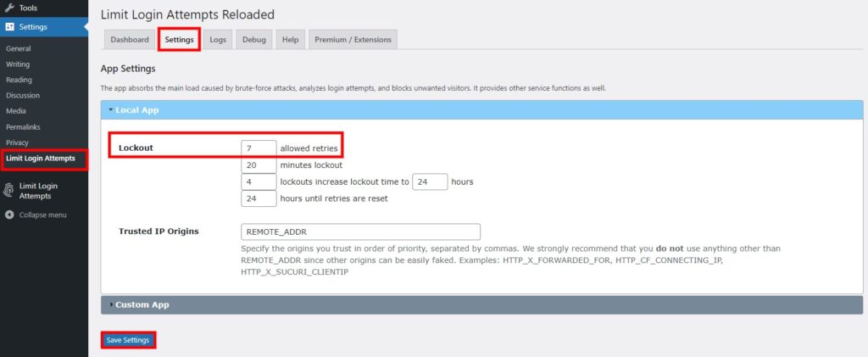868x357 pixels.
Task: Open the Dashboard tab
Action: [x=130, y=40]
